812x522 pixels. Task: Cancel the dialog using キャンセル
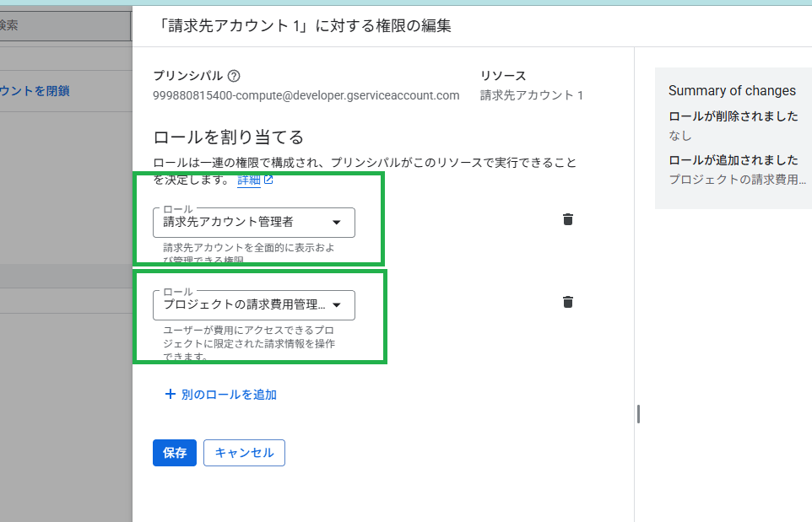244,453
